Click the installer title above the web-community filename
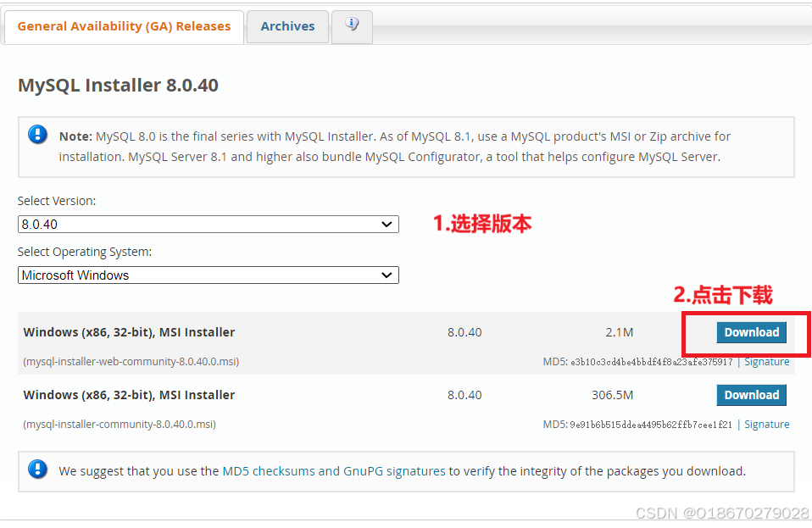Image resolution: width=812 pixels, height=528 pixels. click(x=129, y=332)
